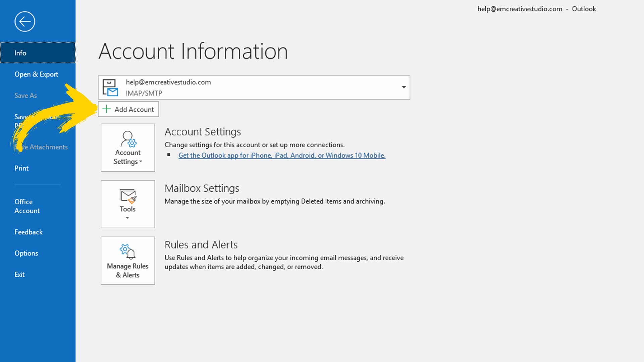Open the Feedback page
Viewport: 644px width, 362px height.
(x=29, y=232)
